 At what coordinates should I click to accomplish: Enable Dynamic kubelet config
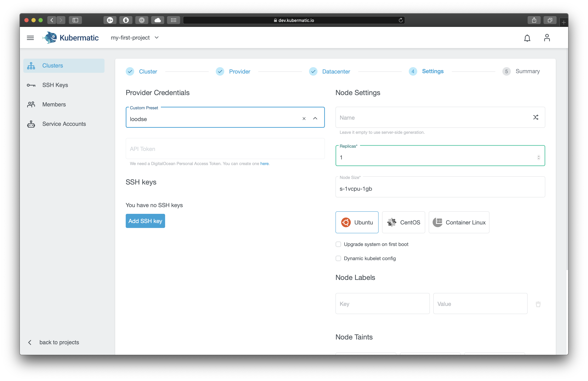(338, 258)
